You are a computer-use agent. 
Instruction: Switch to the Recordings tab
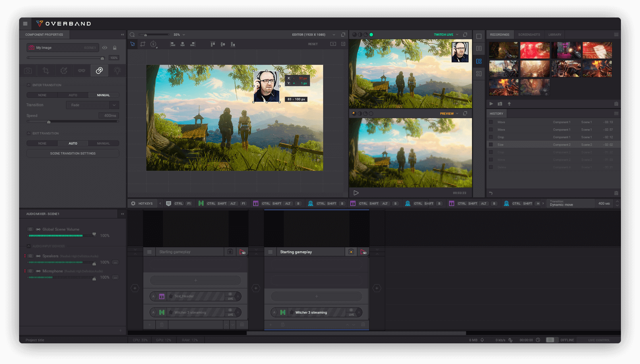(x=500, y=35)
